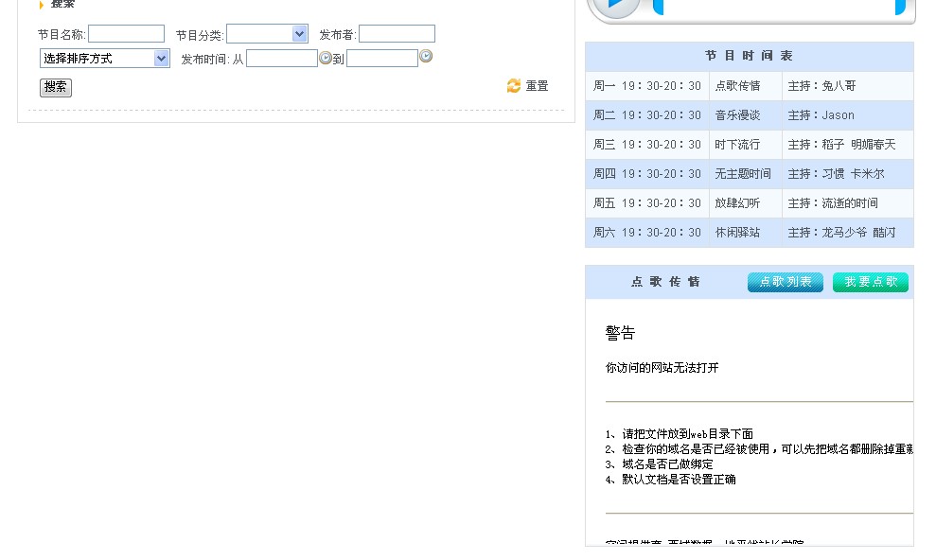Select the 周四 19:30-20:30 time cell
The image size is (936, 560).
(x=647, y=173)
